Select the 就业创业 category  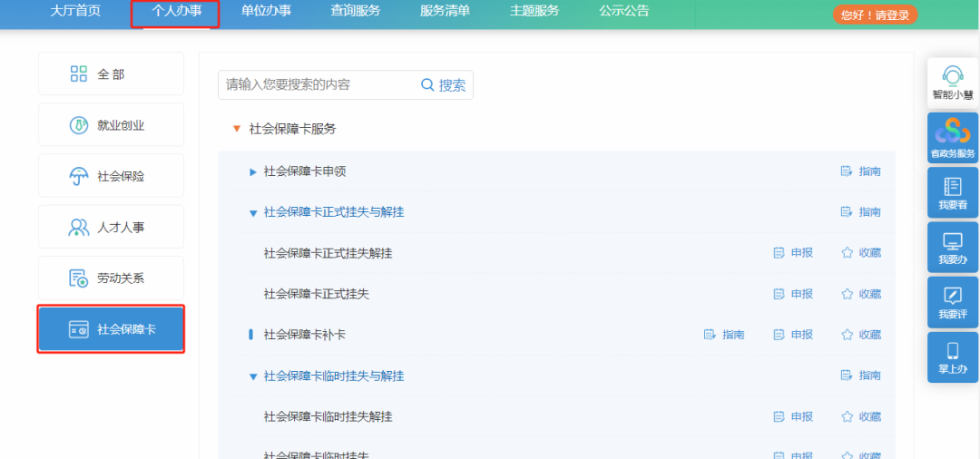pos(112,125)
